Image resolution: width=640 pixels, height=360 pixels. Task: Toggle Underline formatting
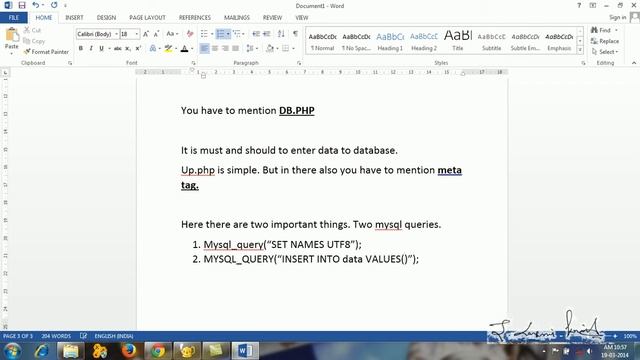[101, 49]
